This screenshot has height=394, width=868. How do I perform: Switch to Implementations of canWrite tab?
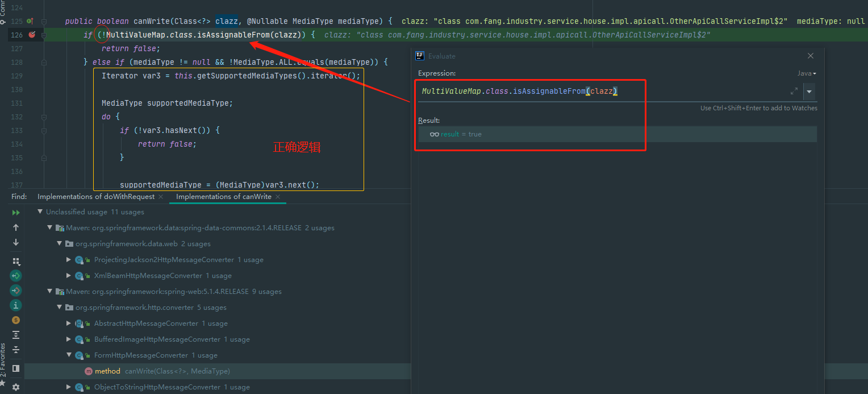(x=224, y=196)
